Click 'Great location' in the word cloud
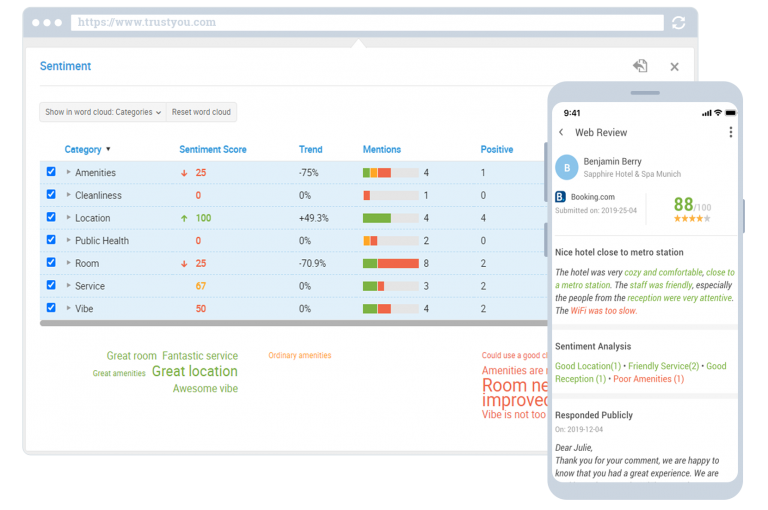 click(x=194, y=372)
